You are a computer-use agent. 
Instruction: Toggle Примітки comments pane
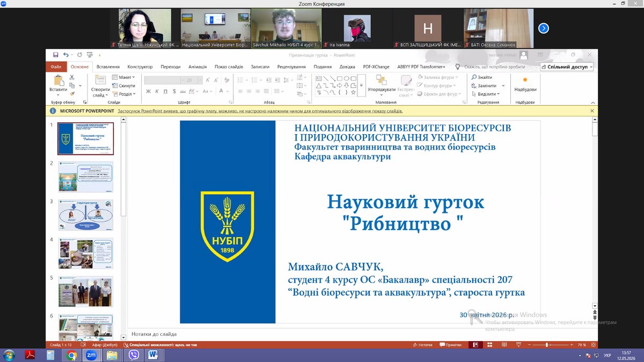tap(450, 345)
